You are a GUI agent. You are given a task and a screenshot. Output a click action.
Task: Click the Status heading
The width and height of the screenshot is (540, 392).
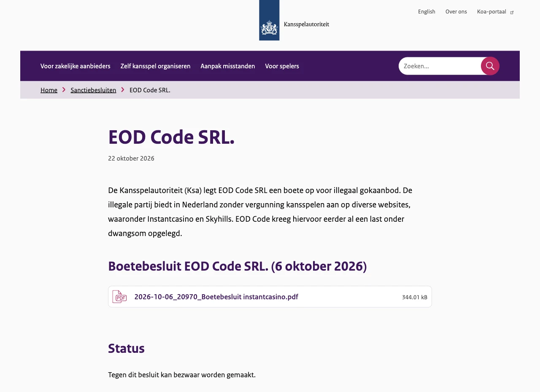pyautogui.click(x=126, y=349)
